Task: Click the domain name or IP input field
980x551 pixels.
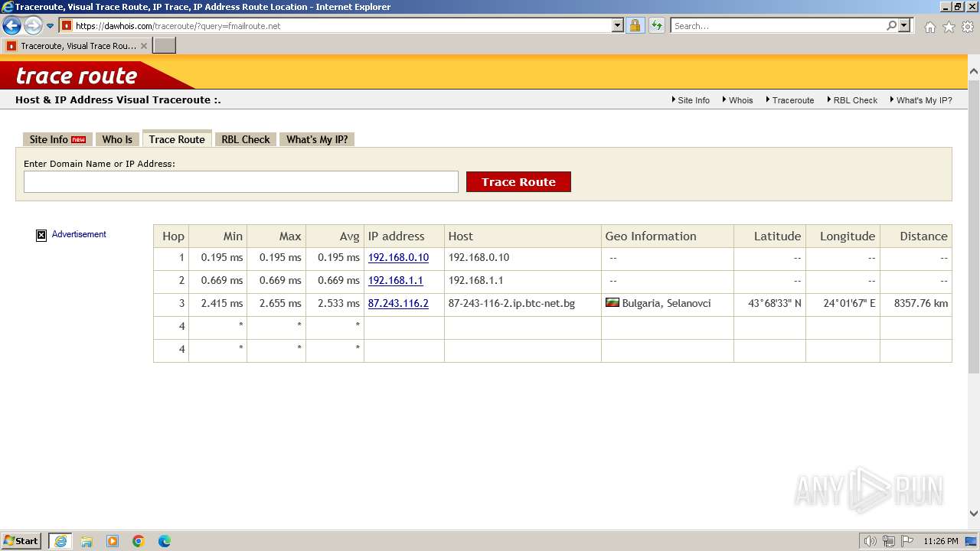Action: pyautogui.click(x=241, y=181)
